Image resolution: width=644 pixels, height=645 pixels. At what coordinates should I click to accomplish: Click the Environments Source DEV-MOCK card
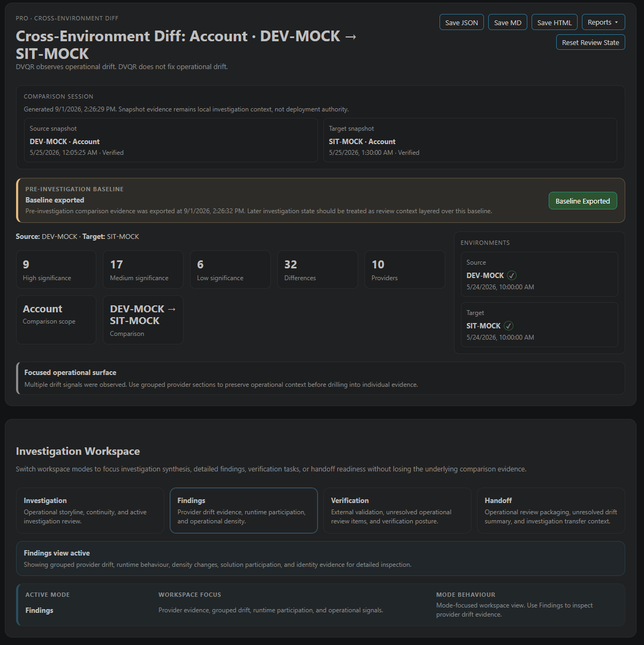[x=540, y=274]
